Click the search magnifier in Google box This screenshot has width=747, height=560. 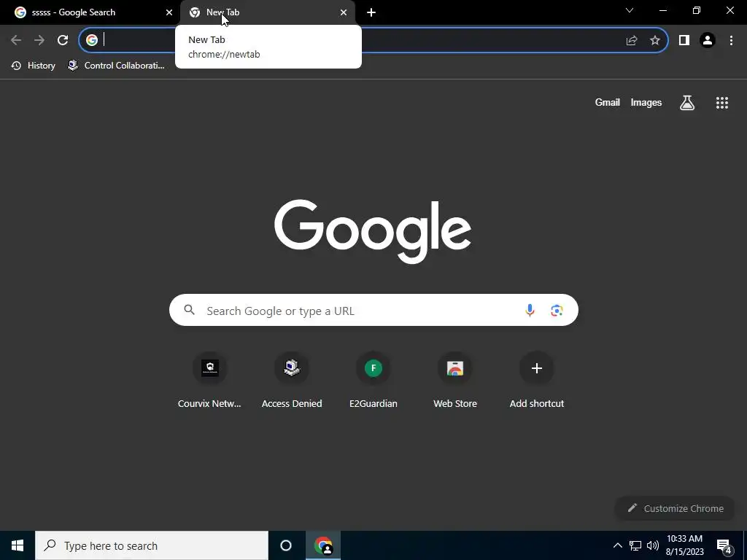click(x=189, y=310)
